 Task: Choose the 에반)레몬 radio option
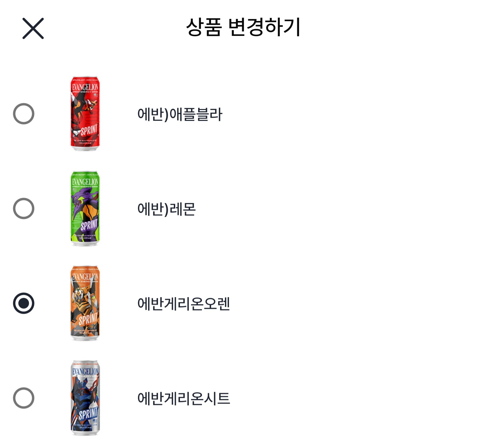(x=24, y=208)
